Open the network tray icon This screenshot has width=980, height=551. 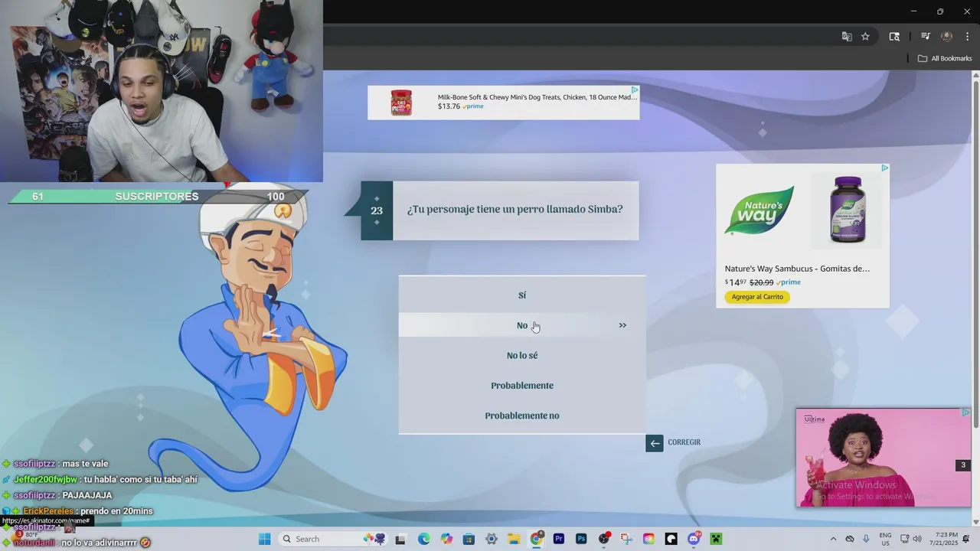[904, 539]
